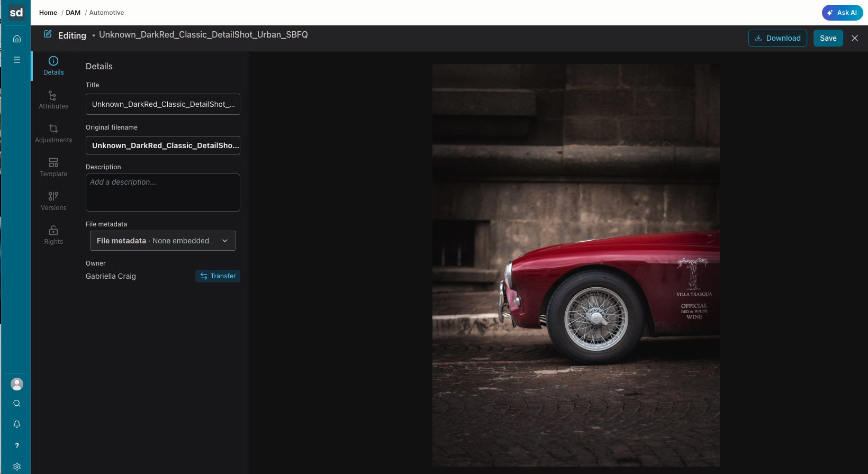Click the red classic car image preview

(x=576, y=265)
